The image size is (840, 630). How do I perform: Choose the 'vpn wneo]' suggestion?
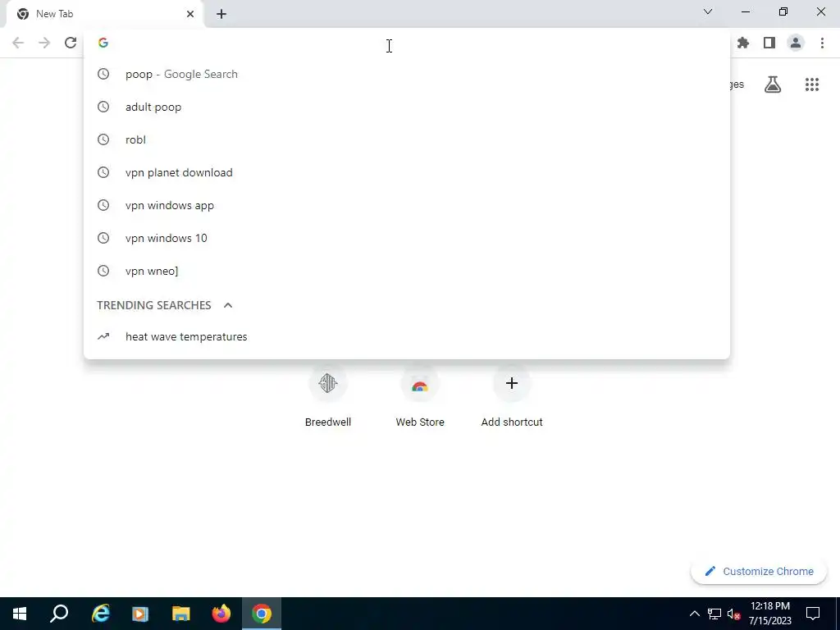(x=407, y=271)
